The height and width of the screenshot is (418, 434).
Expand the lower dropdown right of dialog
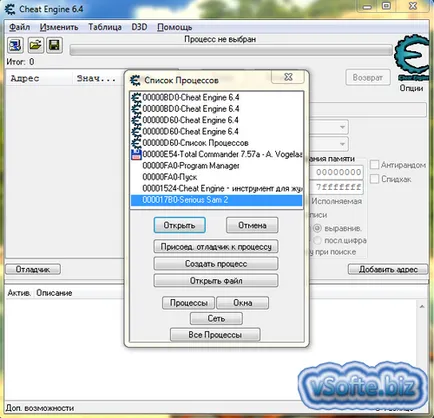342,144
